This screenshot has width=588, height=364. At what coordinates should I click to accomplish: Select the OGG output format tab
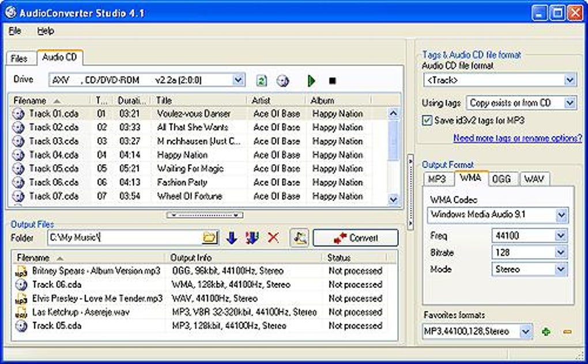[x=502, y=179]
